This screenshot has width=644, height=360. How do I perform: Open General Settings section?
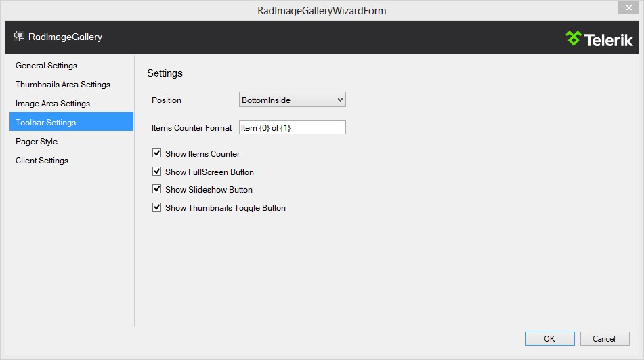[47, 66]
